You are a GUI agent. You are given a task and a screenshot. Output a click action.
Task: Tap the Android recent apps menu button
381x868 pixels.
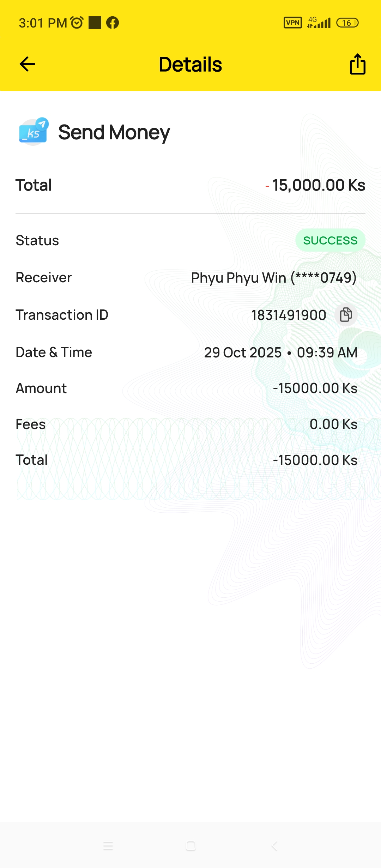tap(108, 846)
